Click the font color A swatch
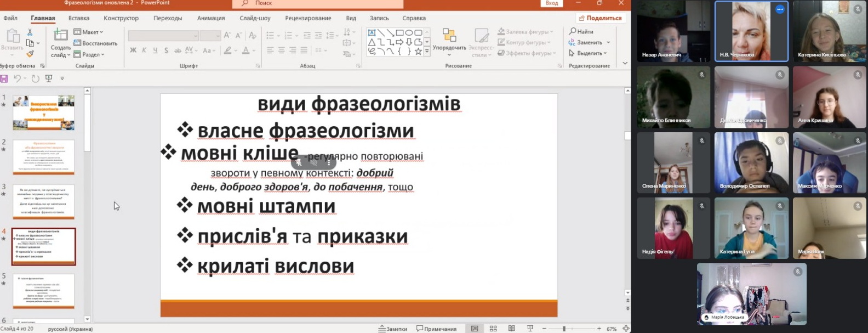The image size is (868, 333). coord(245,50)
